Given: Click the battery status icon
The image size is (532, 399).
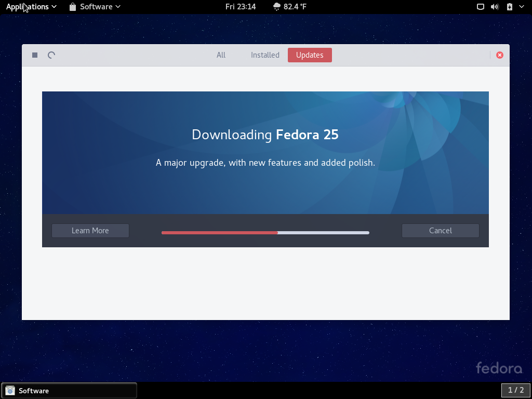Looking at the screenshot, I should (509, 7).
